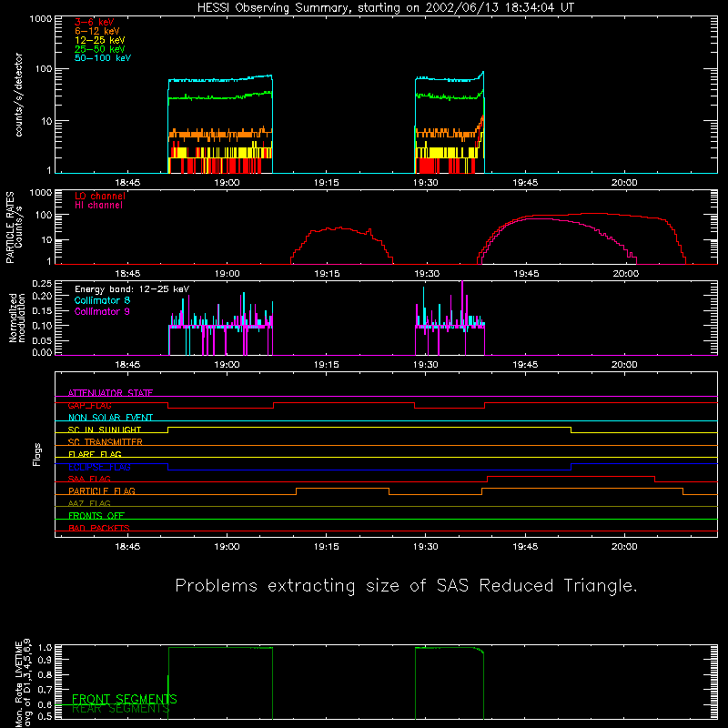Click 20:00 tick label under flags panel

tap(624, 547)
